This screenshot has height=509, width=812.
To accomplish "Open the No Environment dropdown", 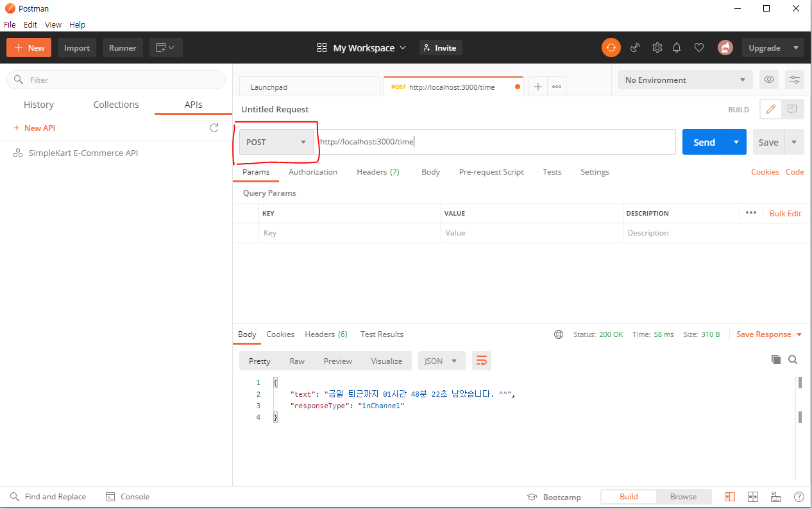I will pos(684,79).
